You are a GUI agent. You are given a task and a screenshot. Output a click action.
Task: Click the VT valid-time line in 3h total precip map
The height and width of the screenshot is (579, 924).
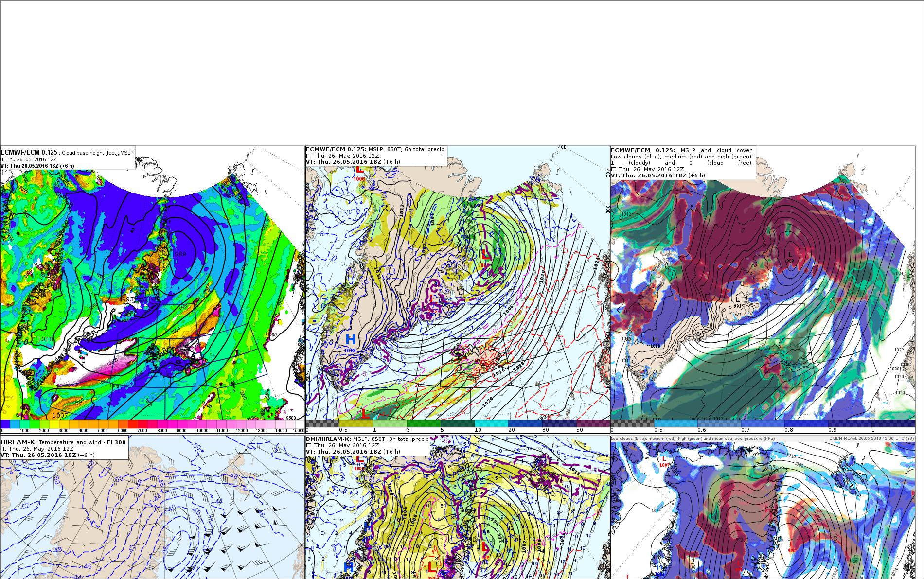353,452
